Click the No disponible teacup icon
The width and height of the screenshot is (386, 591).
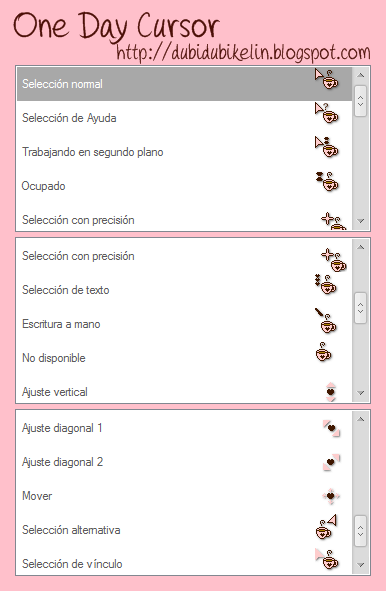[323, 352]
